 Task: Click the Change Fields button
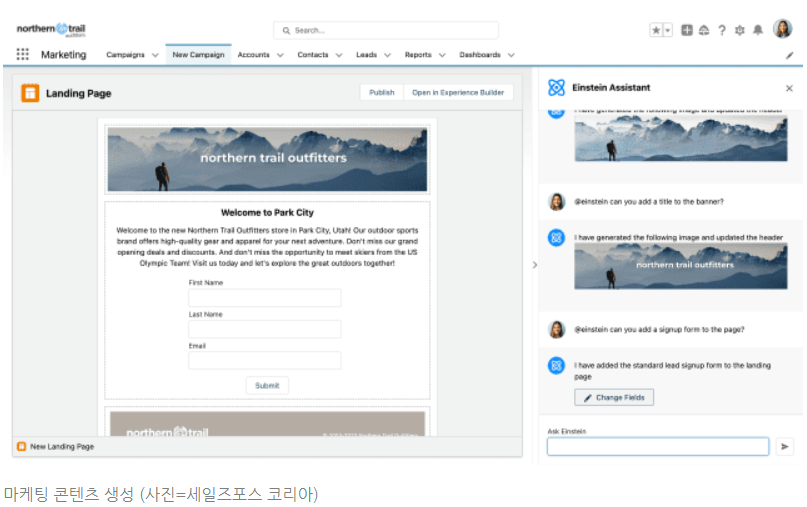tap(614, 397)
